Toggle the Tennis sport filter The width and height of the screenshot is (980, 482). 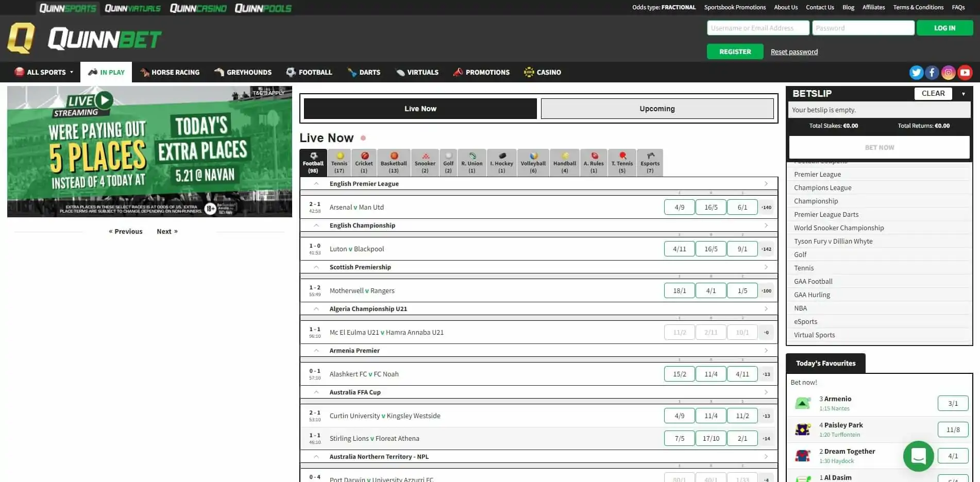(x=339, y=162)
